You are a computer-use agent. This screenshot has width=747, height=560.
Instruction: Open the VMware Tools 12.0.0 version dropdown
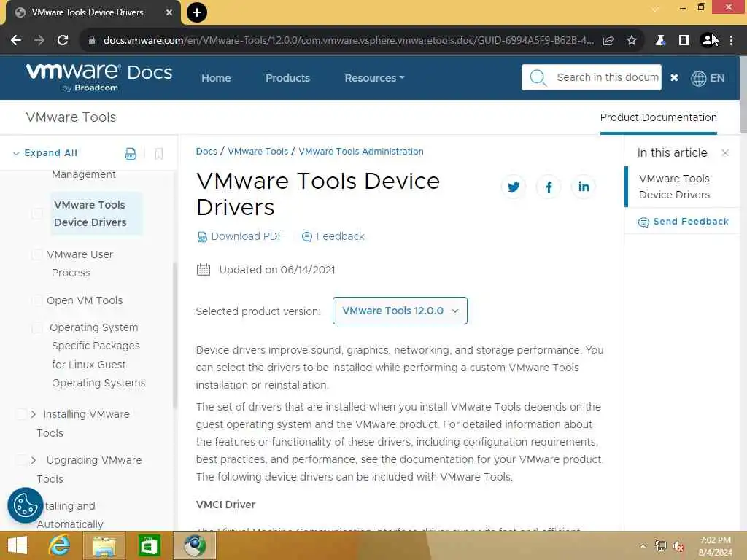pyautogui.click(x=400, y=311)
